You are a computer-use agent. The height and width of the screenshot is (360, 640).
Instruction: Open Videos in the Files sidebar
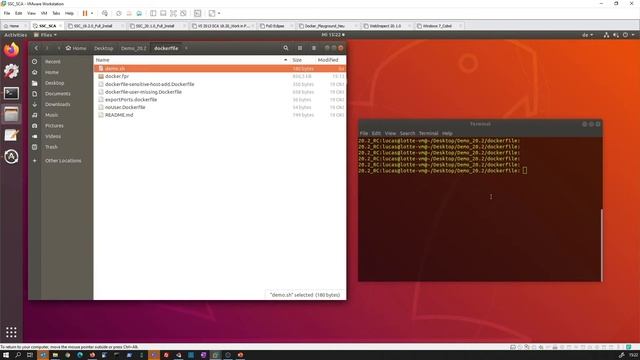click(x=53, y=136)
